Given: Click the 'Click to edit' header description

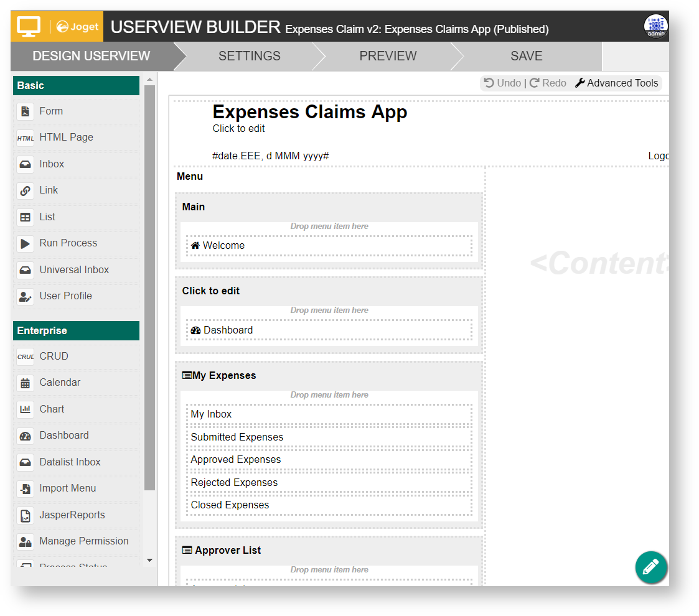Looking at the screenshot, I should (x=238, y=128).
